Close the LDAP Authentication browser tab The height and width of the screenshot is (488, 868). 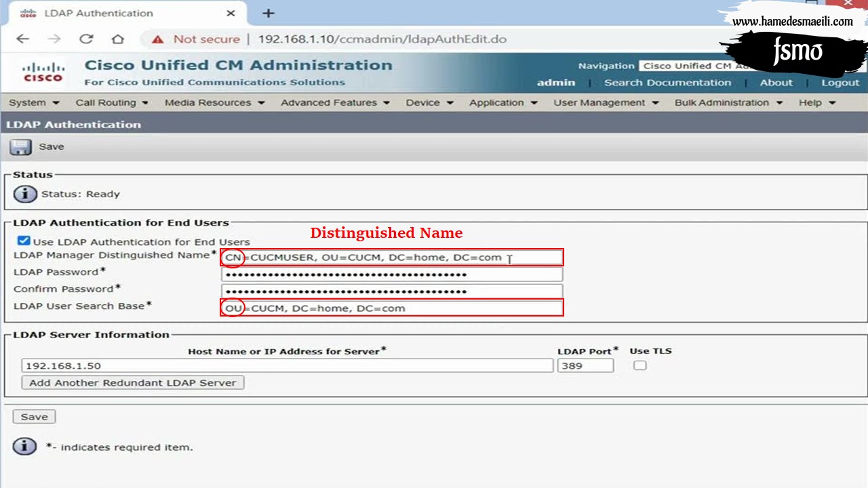click(231, 13)
